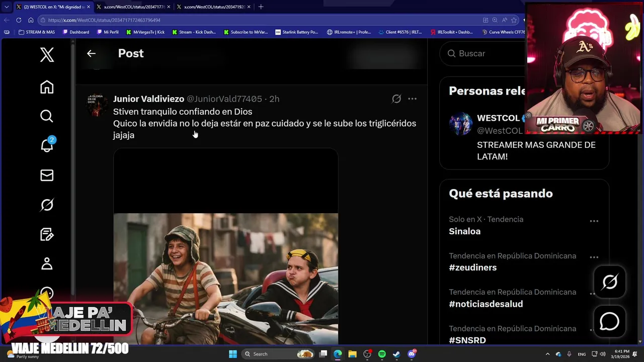
Task: Close the first WESTCOL en X tab
Action: (x=89, y=7)
